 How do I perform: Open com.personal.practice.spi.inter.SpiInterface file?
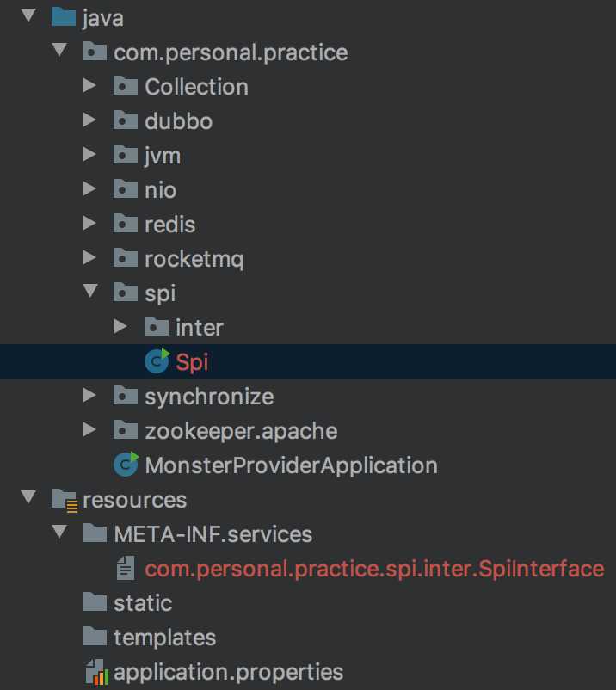coord(374,568)
